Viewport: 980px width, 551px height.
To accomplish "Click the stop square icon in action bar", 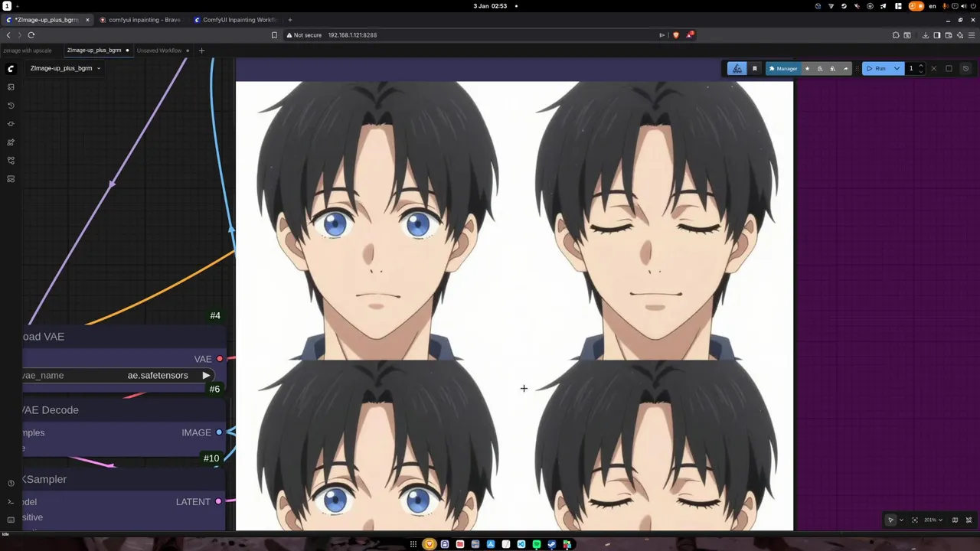I will tap(949, 69).
